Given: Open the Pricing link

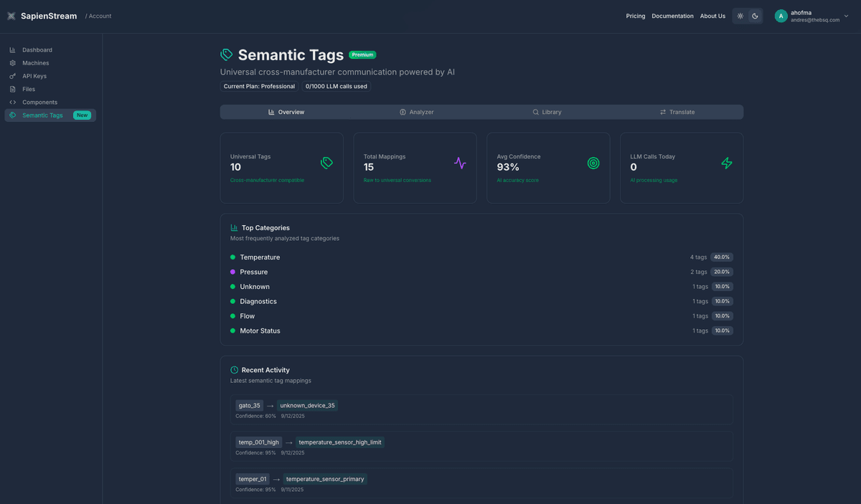Looking at the screenshot, I should 635,16.
